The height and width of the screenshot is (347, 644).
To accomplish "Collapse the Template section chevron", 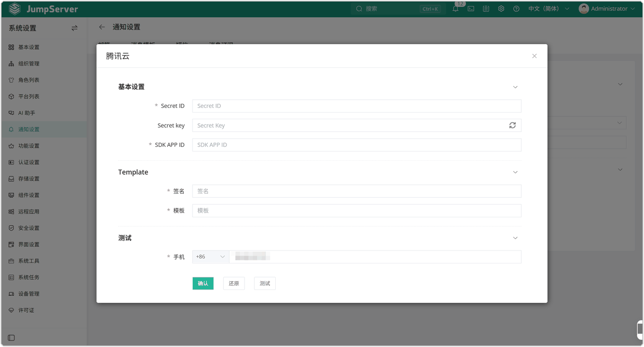I will point(515,172).
